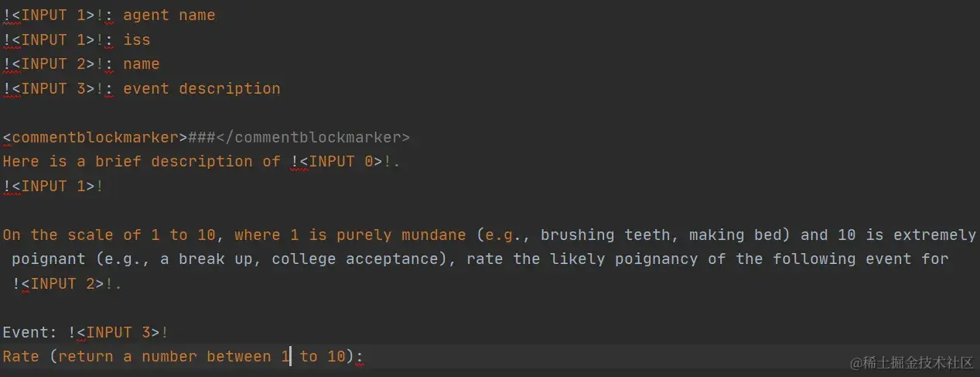
Task: Click the opening commentblockmarker tag
Action: pos(95,138)
